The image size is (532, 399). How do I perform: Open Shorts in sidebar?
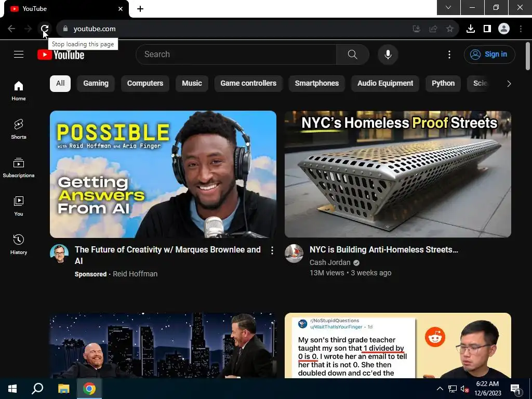(x=19, y=129)
